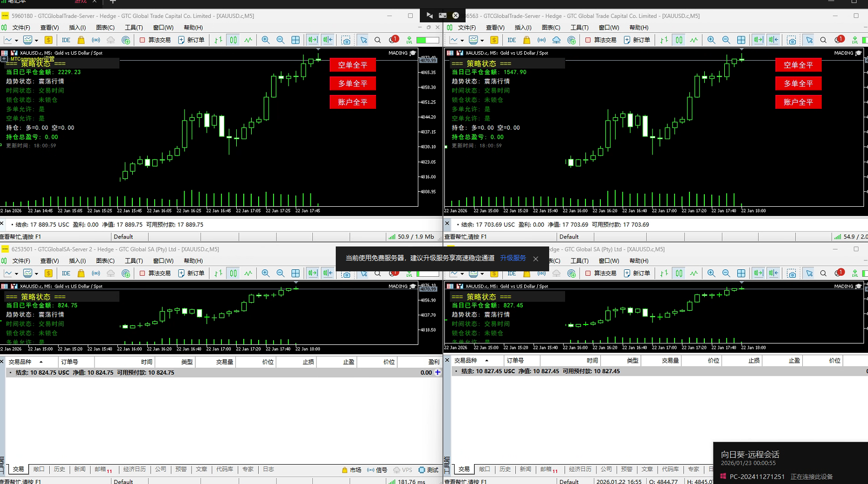Open VPS cloud icon in top-left 5960180 toolbar
This screenshot has width=868, height=484.
point(110,40)
